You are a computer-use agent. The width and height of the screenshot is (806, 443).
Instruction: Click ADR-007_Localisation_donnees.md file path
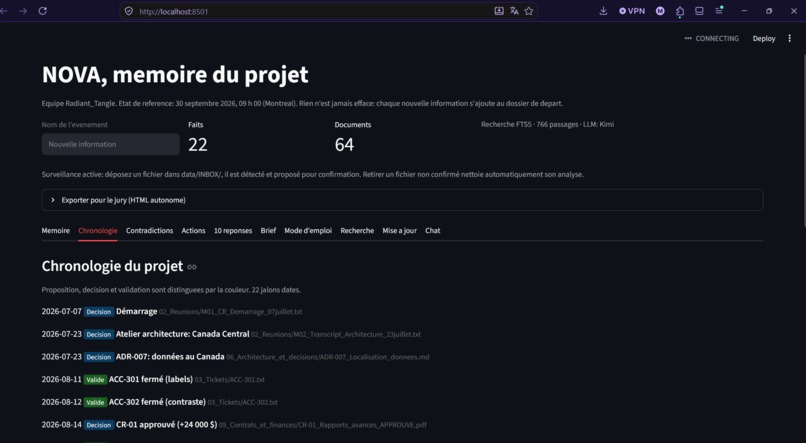pos(328,357)
